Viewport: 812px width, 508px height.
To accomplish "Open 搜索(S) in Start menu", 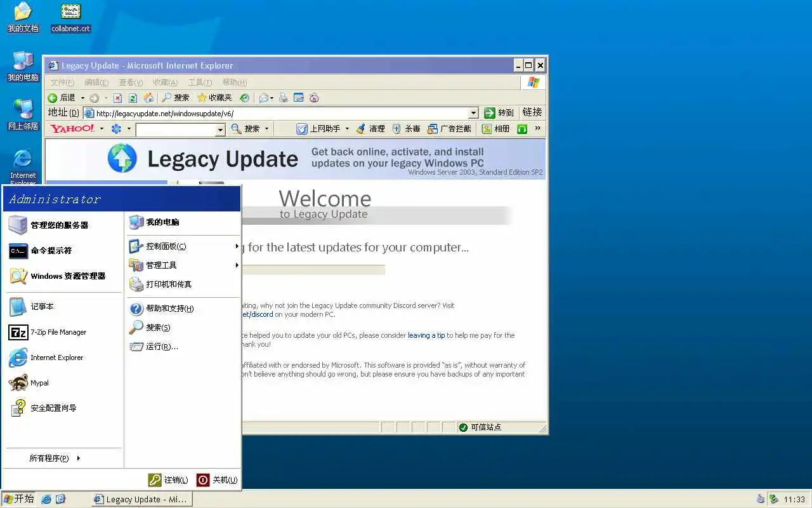I will (183, 328).
